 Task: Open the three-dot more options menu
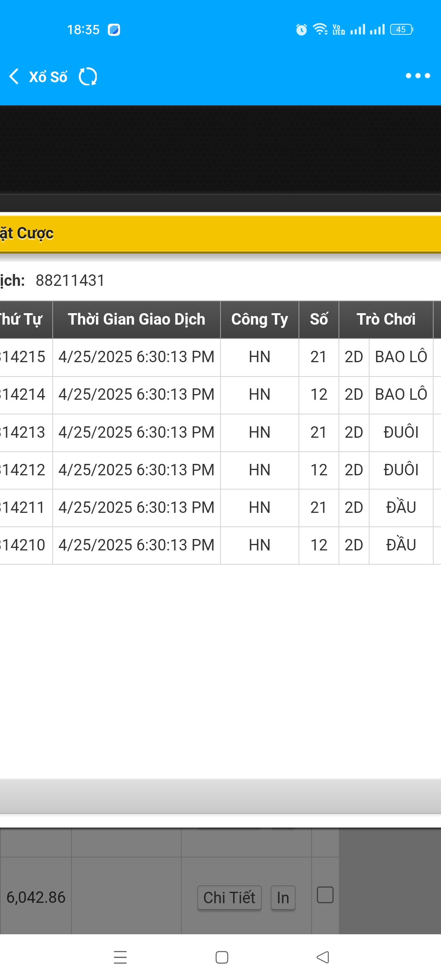(x=418, y=76)
